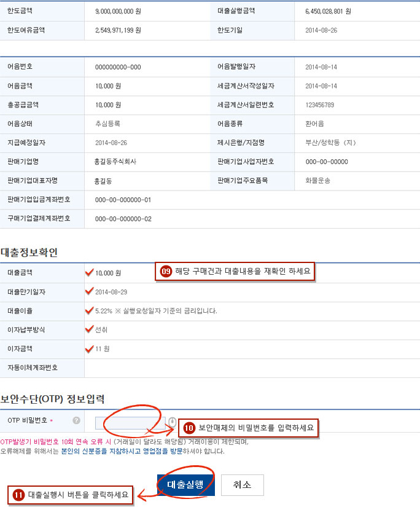The width and height of the screenshot is (420, 507).
Task: Click 어음종류 value 환어음
Action: pyautogui.click(x=314, y=124)
